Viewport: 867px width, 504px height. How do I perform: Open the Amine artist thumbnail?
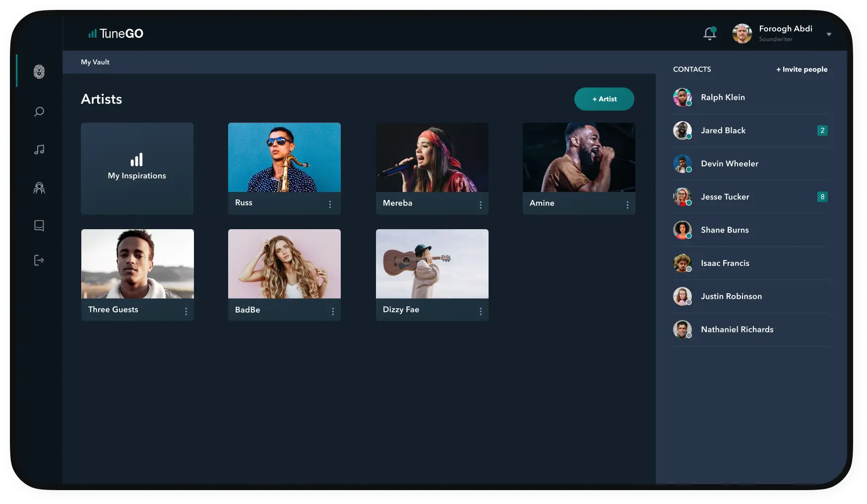(578, 157)
